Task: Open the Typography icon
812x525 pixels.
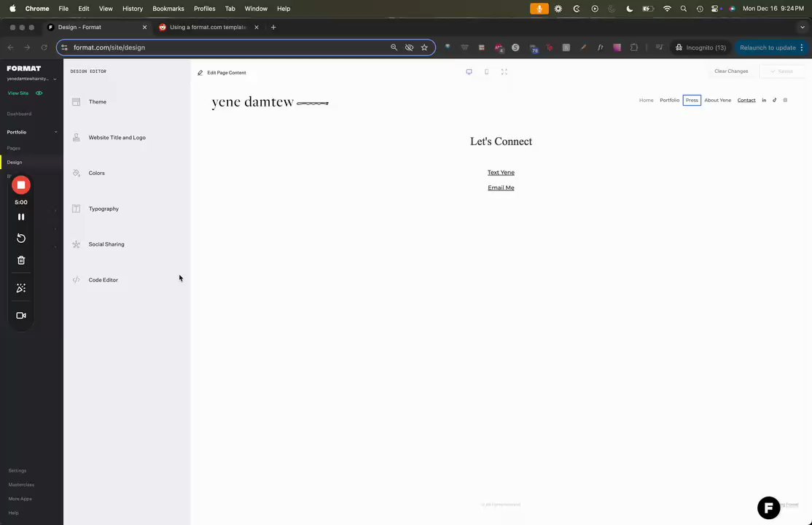Action: (x=76, y=209)
